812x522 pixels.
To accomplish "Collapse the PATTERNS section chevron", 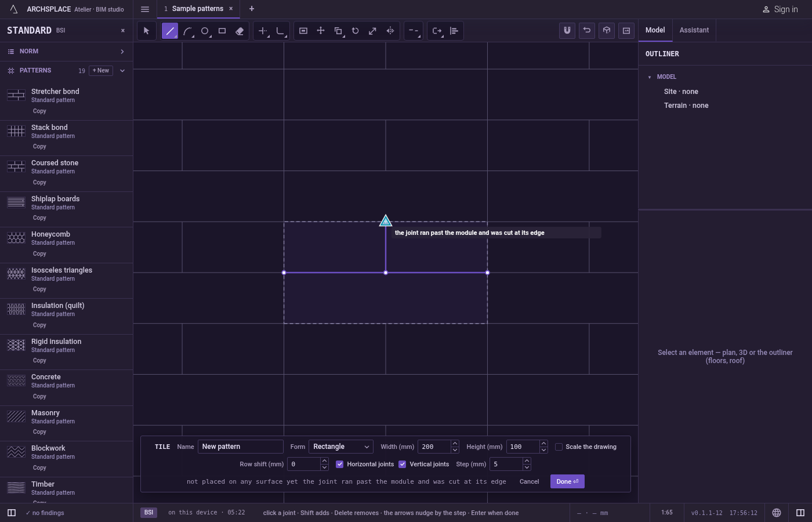I will point(122,71).
